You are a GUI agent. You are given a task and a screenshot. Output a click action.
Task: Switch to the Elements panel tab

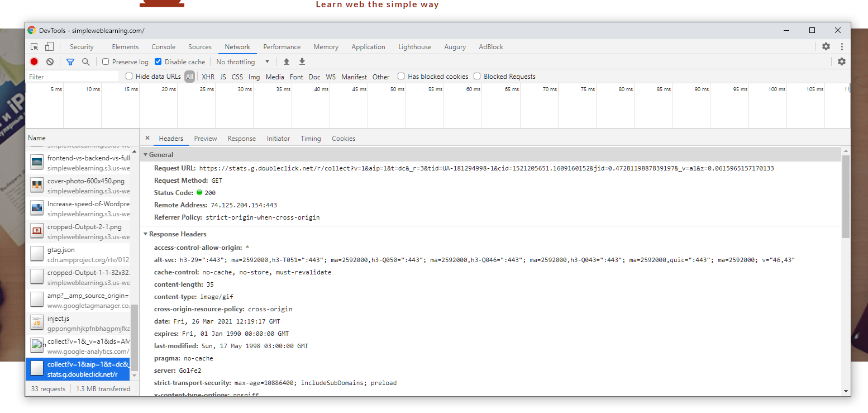coord(125,47)
